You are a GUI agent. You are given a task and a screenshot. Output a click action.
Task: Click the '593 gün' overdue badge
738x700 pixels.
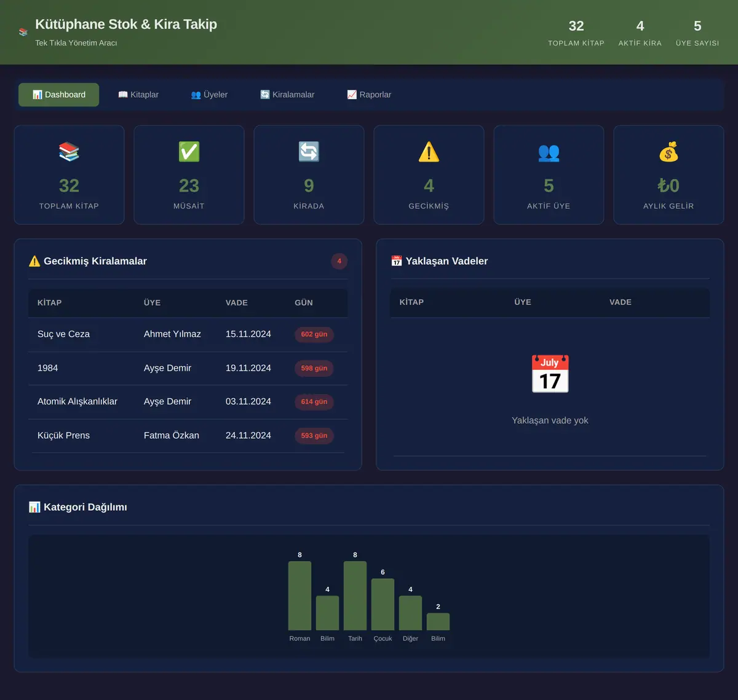coord(314,436)
